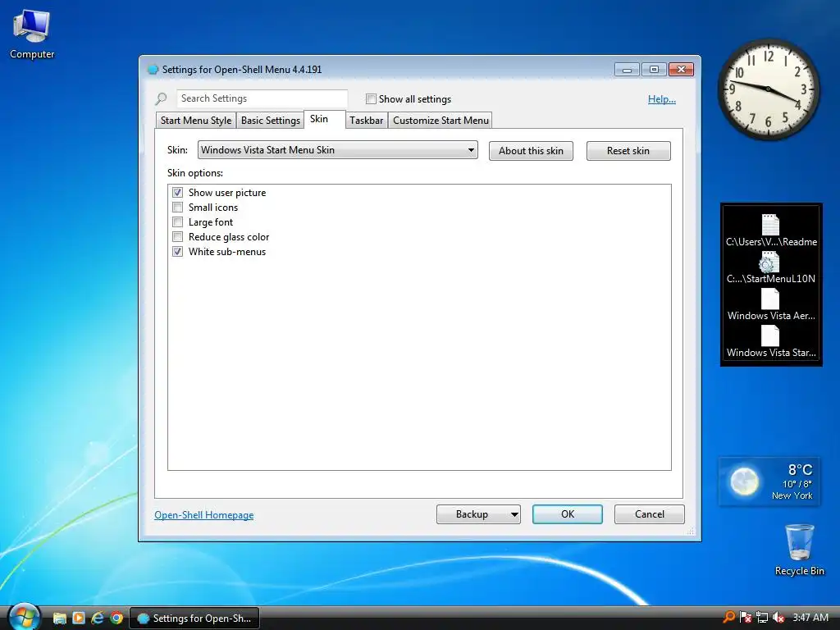
Task: Focus the Search Settings field
Action: point(262,98)
